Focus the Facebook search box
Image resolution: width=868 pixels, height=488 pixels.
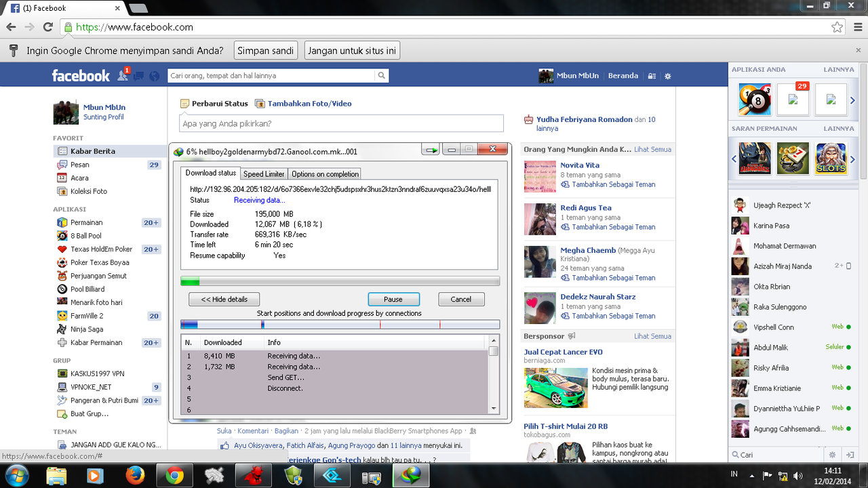pyautogui.click(x=272, y=76)
